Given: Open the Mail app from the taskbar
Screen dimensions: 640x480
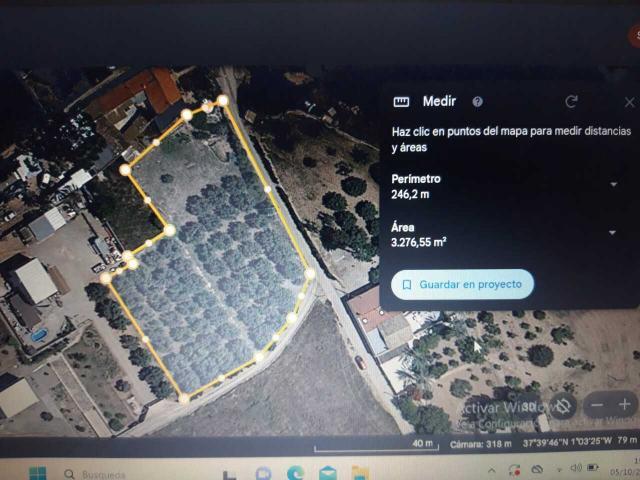Looking at the screenshot, I should (328, 473).
